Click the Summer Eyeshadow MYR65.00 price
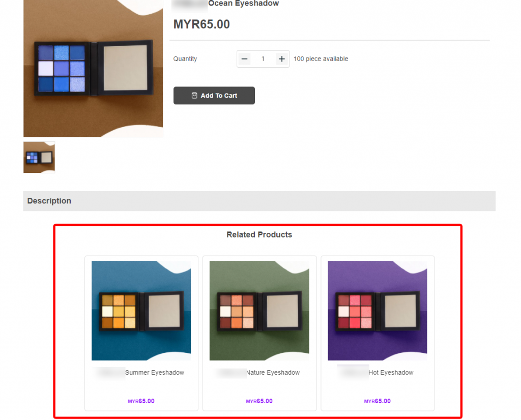Viewport: 521px width, 420px height. click(141, 401)
